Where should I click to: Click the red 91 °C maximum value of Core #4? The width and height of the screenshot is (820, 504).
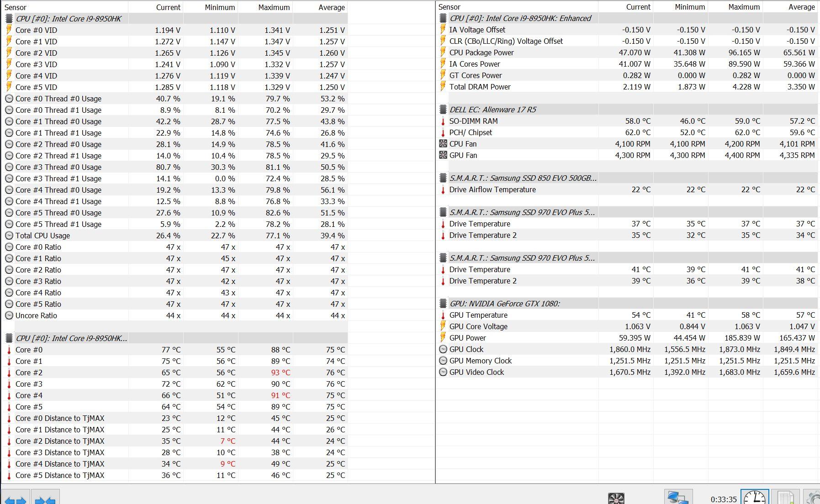coord(280,395)
